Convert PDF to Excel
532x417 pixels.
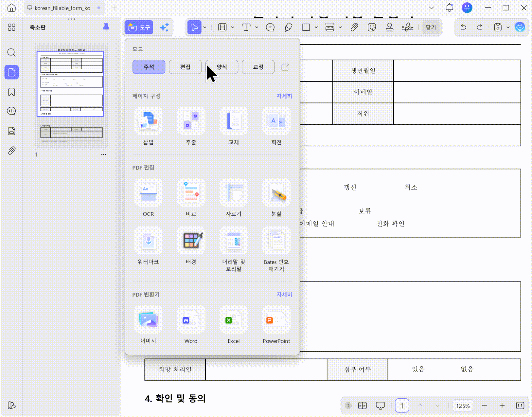[234, 325]
